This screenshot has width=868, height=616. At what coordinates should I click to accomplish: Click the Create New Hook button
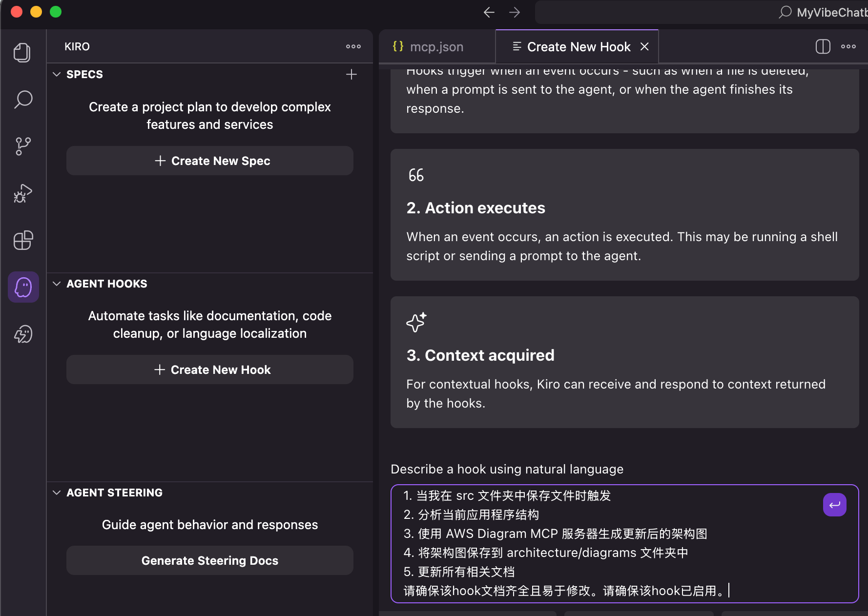210,370
